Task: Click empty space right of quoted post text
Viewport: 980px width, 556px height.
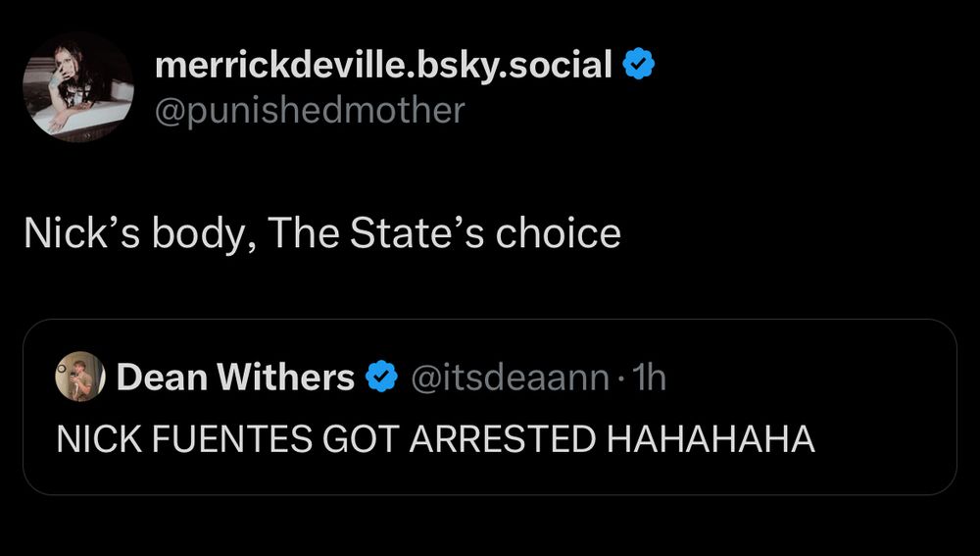Action: click(x=882, y=438)
